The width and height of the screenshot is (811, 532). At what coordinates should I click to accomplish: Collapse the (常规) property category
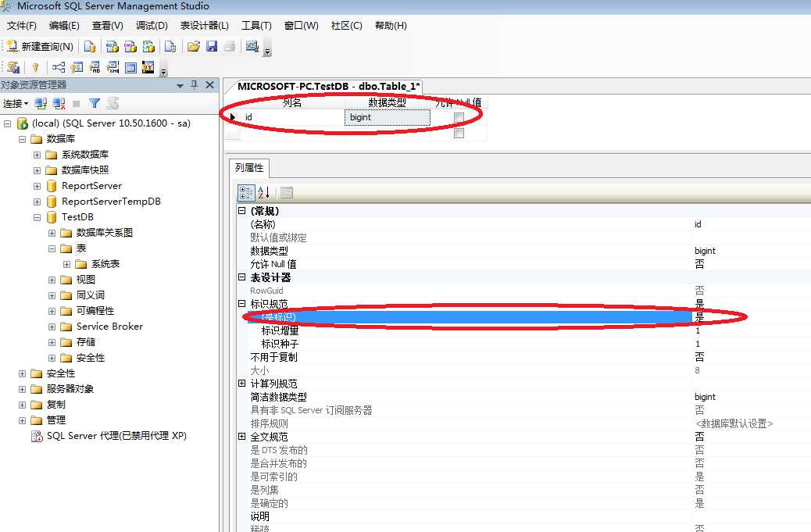241,210
